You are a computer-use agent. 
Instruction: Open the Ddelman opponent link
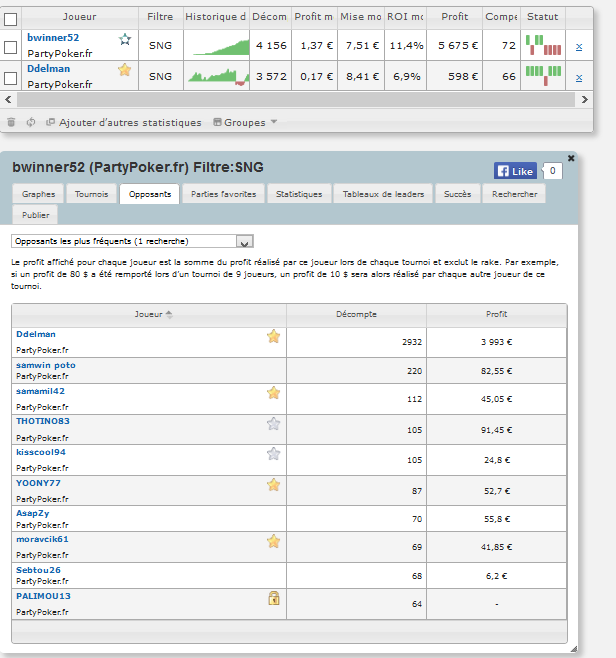[36, 334]
